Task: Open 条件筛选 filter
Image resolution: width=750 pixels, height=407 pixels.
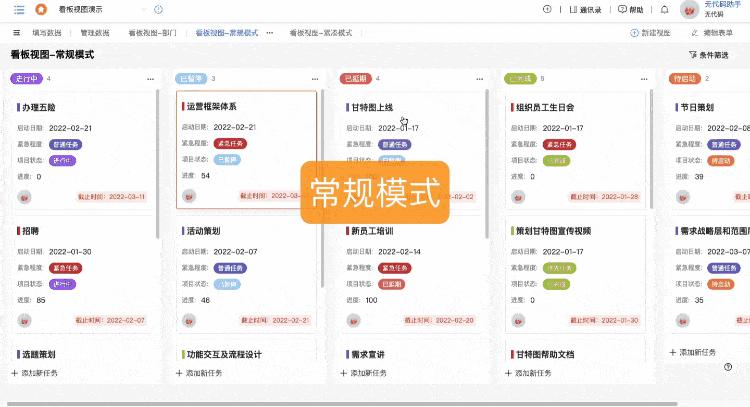Action: (708, 55)
